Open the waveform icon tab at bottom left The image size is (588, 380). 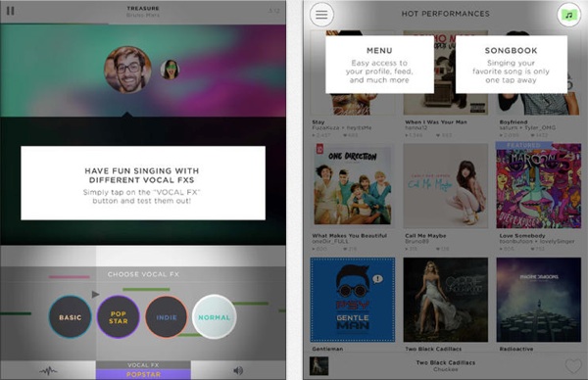tap(48, 370)
